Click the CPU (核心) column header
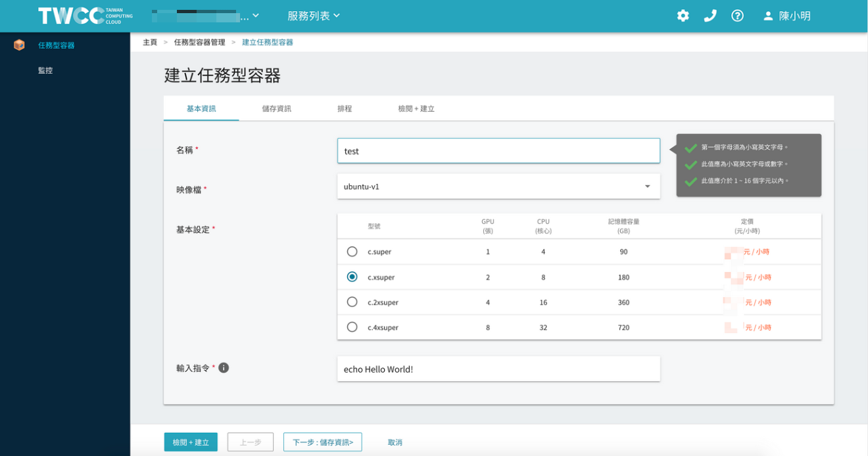The width and height of the screenshot is (868, 456). [543, 226]
